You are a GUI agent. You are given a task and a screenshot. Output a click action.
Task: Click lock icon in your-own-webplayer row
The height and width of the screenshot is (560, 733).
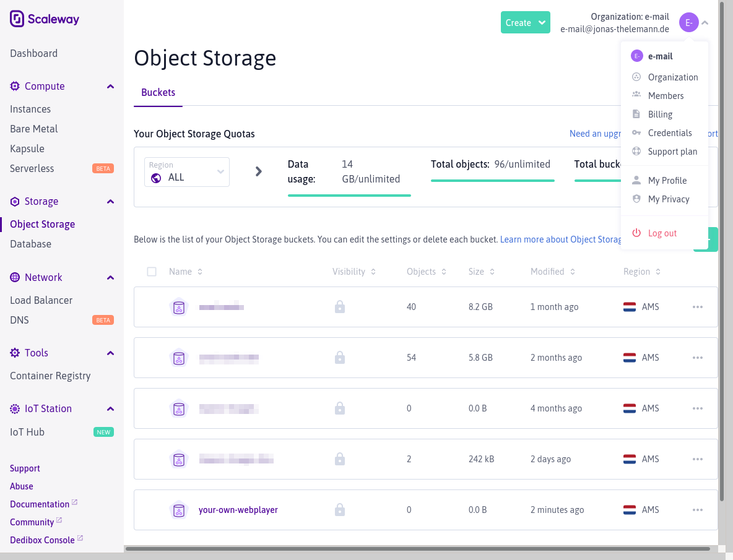[340, 509]
